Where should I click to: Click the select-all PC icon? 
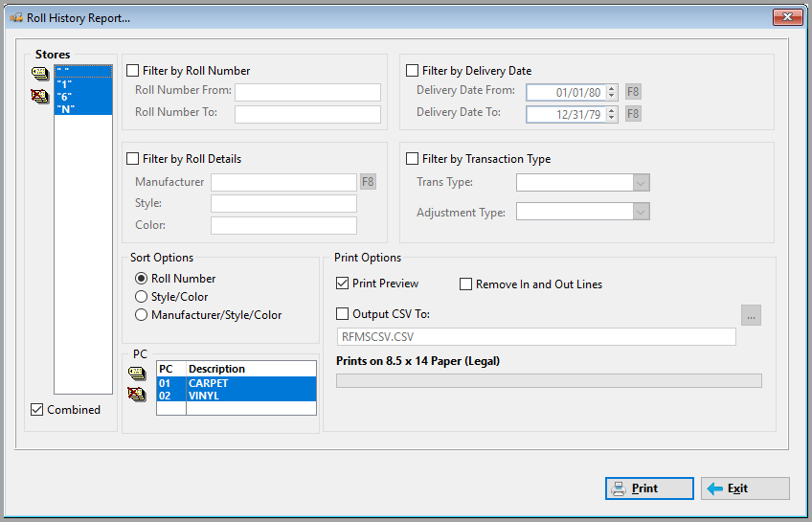coord(137,373)
